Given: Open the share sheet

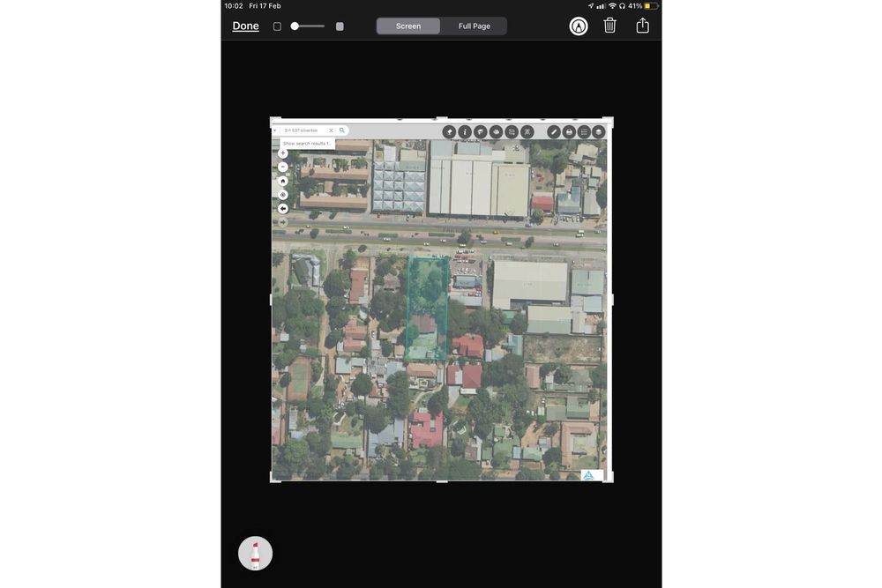Looking at the screenshot, I should coord(642,26).
